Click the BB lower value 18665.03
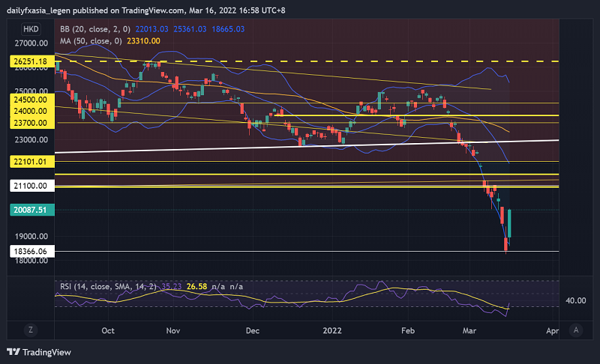The width and height of the screenshot is (600, 364). tap(228, 29)
